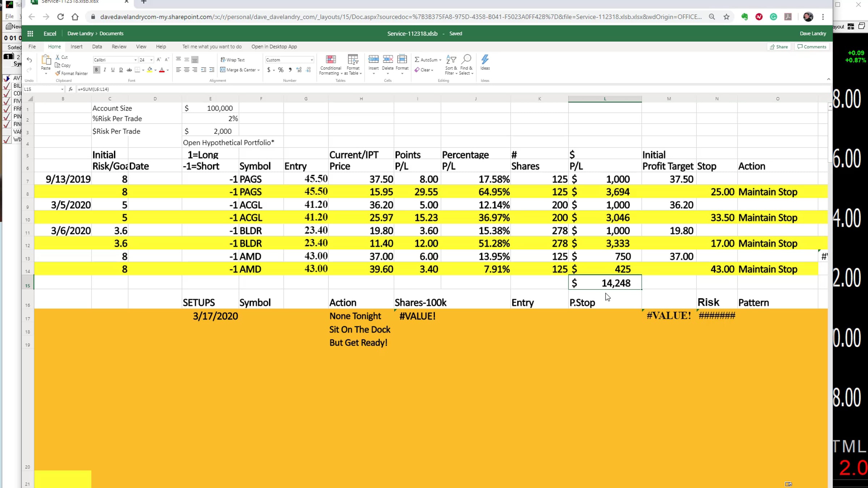The width and height of the screenshot is (868, 488).
Task: Open the Ideas lightning bolt tool
Action: [x=485, y=62]
